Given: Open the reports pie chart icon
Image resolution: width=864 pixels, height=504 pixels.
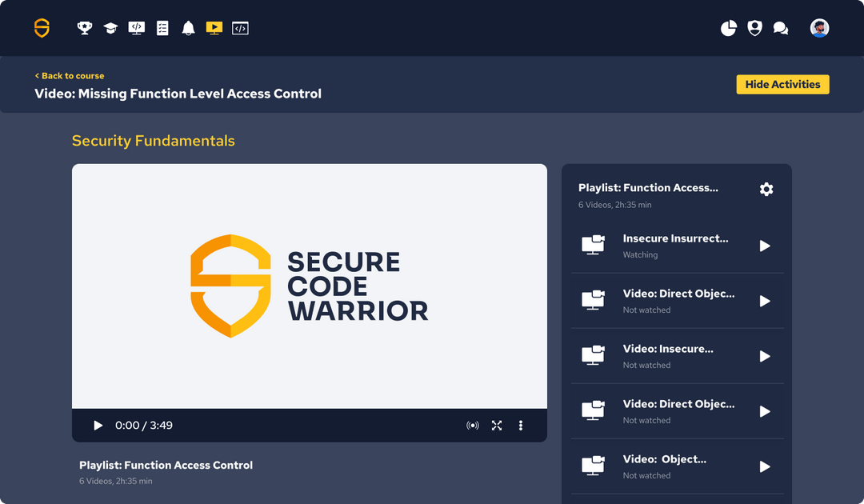Looking at the screenshot, I should click(728, 27).
